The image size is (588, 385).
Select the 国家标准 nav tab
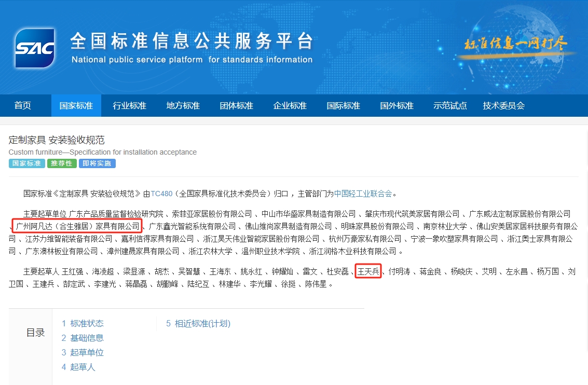(x=76, y=105)
